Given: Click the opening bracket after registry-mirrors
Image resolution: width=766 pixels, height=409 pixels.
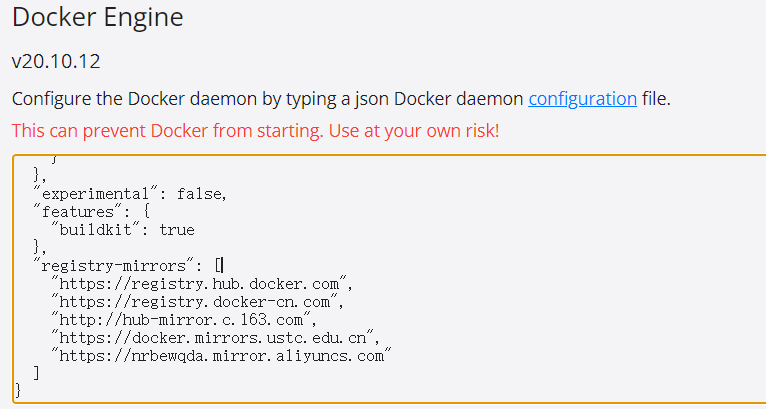Looking at the screenshot, I should tap(218, 265).
